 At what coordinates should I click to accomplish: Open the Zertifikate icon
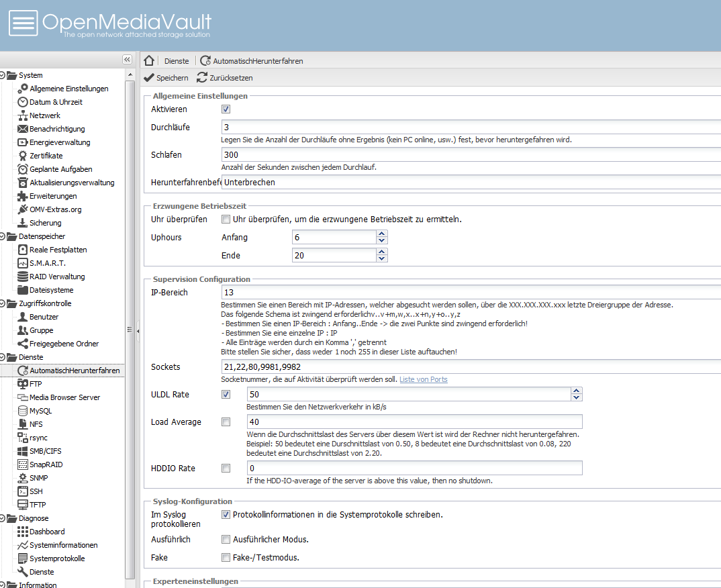23,156
